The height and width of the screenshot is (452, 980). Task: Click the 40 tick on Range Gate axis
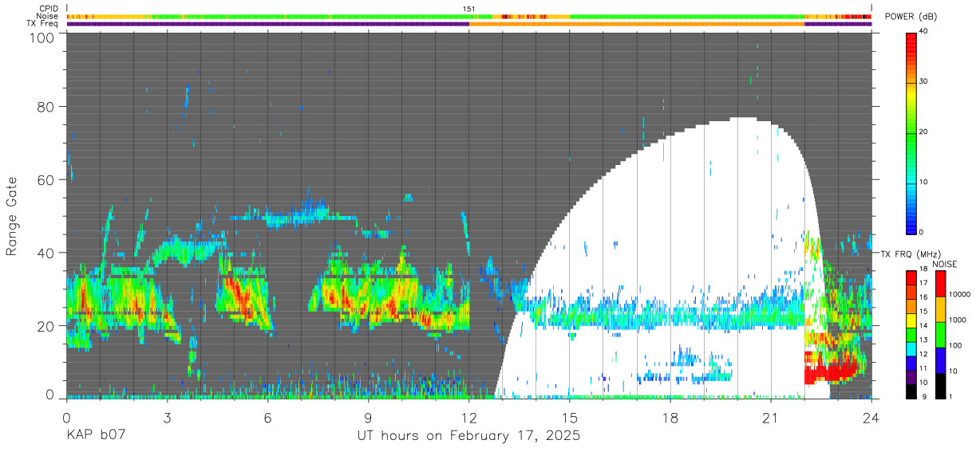(x=45, y=254)
